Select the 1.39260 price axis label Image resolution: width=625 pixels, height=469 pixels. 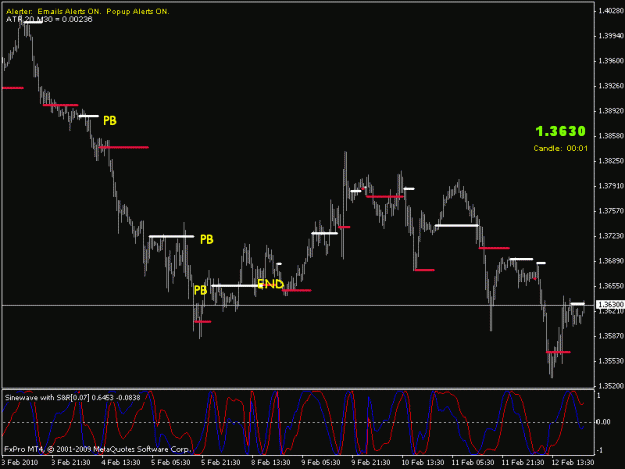click(611, 86)
